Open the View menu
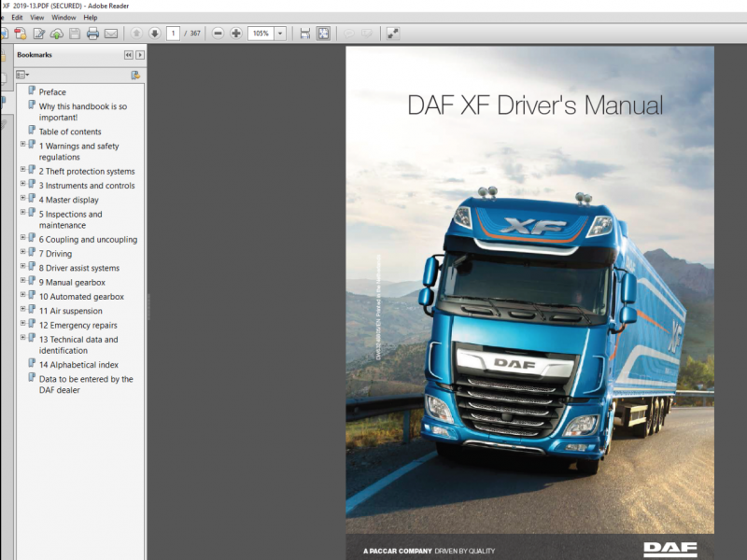Viewport: 747px width, 560px height. click(37, 18)
